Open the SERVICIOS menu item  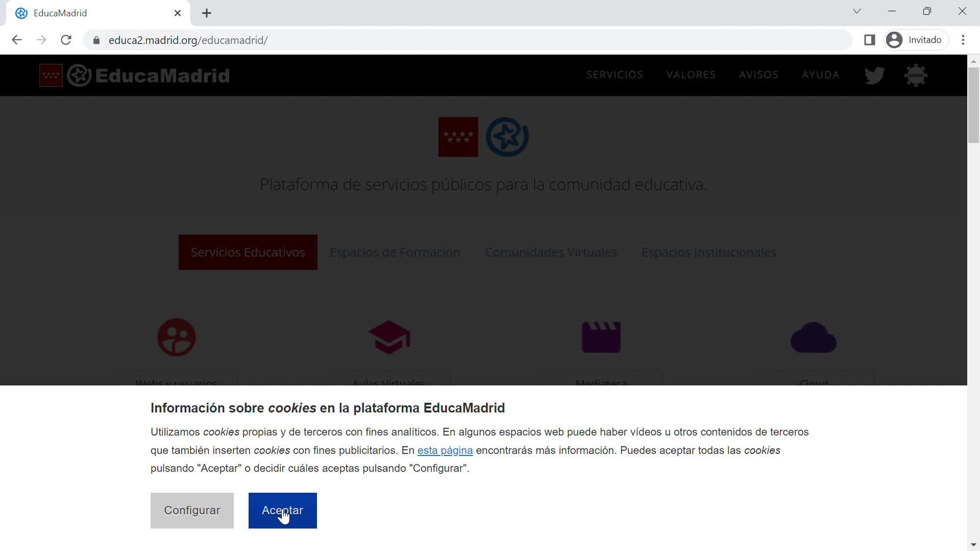click(614, 75)
